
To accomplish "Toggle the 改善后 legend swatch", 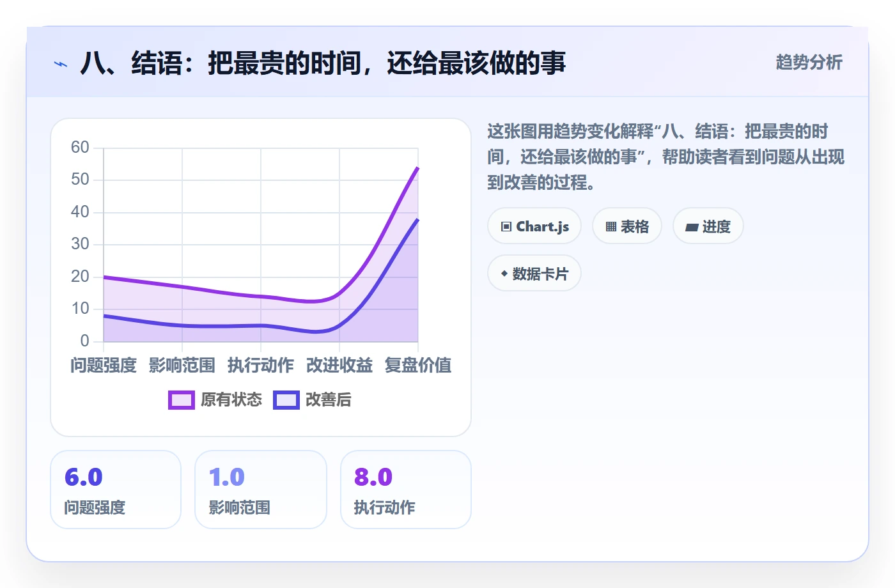I will pyautogui.click(x=286, y=400).
